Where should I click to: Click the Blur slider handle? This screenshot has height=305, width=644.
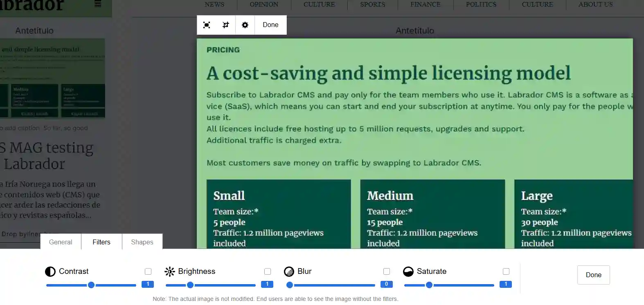[x=290, y=285]
